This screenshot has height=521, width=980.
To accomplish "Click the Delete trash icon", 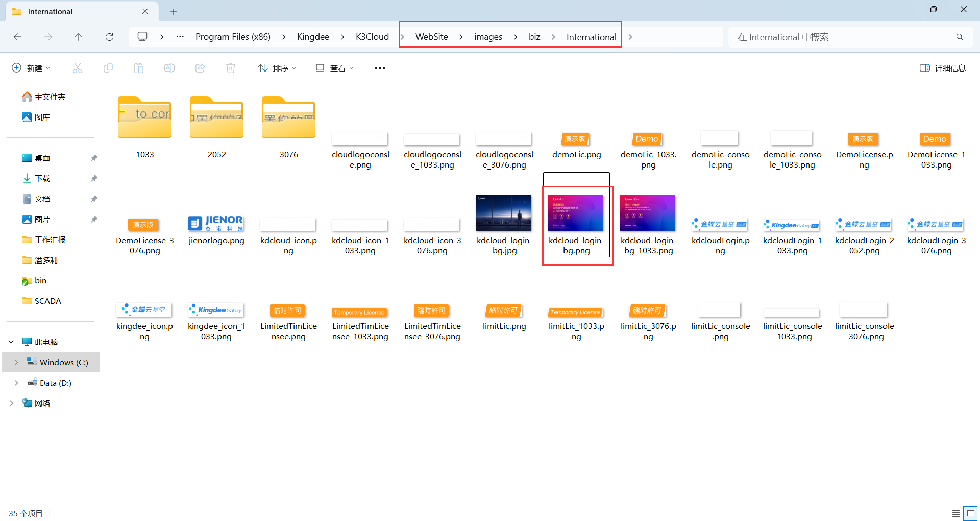I will [x=231, y=68].
